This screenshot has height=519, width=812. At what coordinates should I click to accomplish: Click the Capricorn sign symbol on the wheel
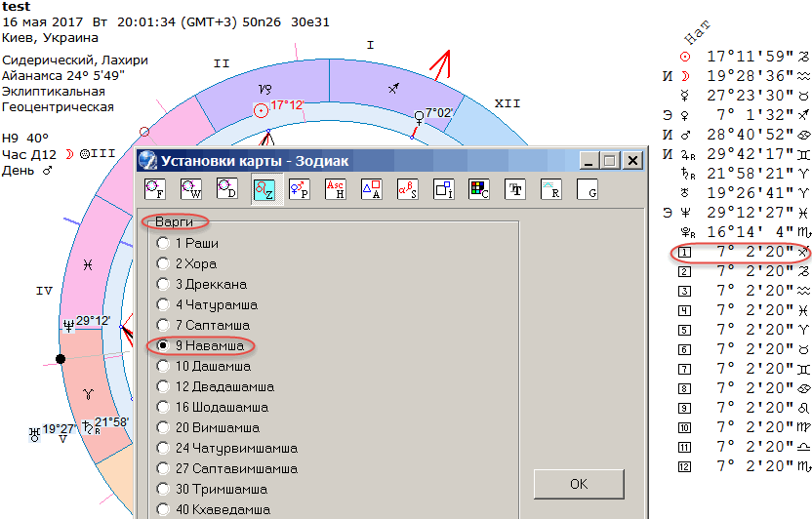click(265, 90)
